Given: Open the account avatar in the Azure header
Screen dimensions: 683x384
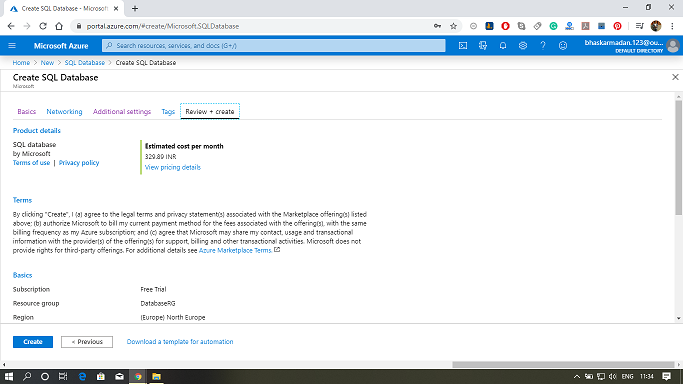Looking at the screenshot, I should [x=673, y=46].
